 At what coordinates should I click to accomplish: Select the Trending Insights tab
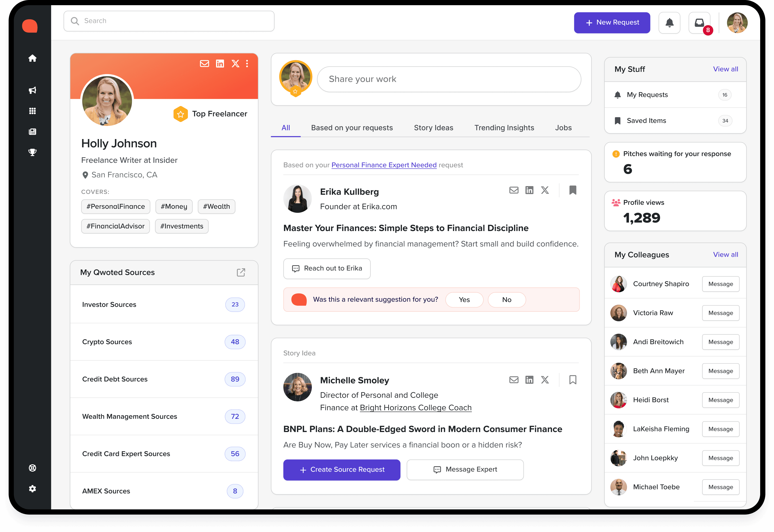tap(504, 128)
